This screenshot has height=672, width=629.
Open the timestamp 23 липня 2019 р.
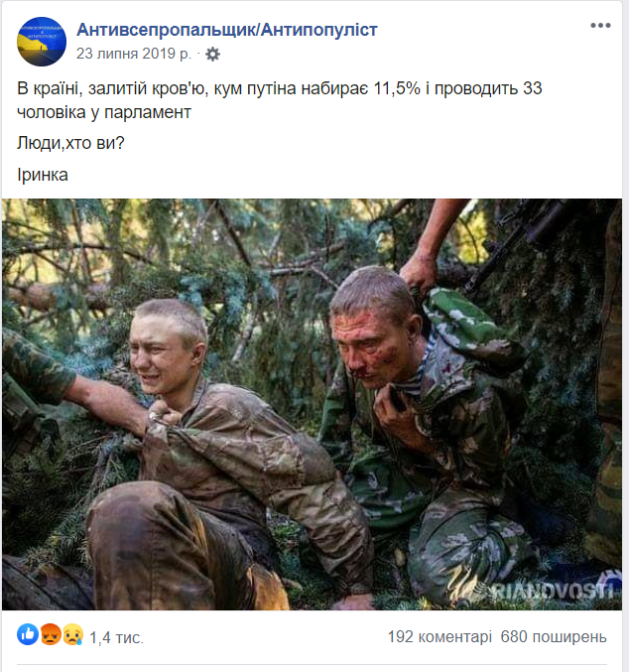click(x=134, y=54)
